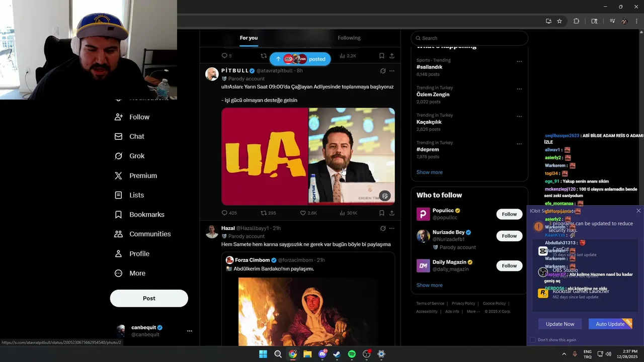Open Communities from the sidebar
The width and height of the screenshot is (644, 362).
coord(142,234)
